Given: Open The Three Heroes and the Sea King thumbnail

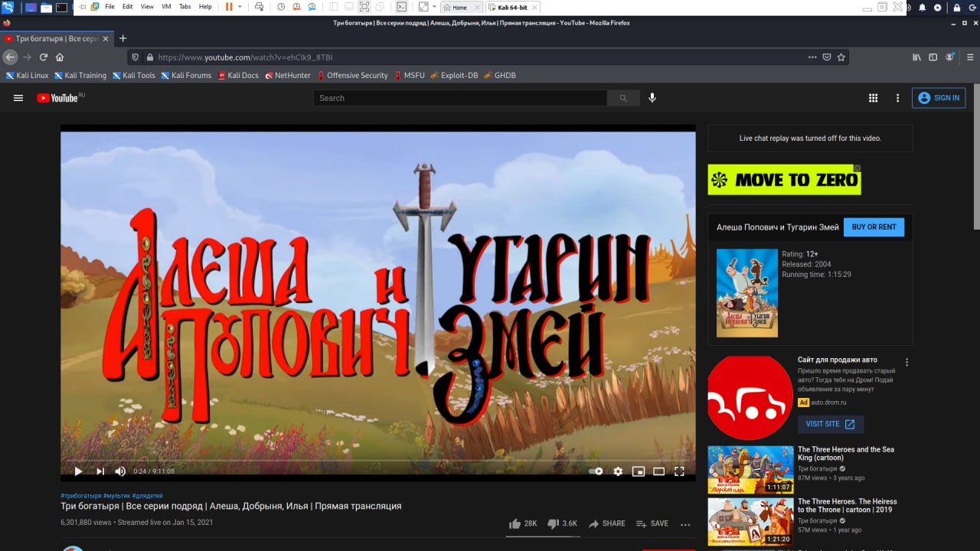Looking at the screenshot, I should click(x=750, y=470).
